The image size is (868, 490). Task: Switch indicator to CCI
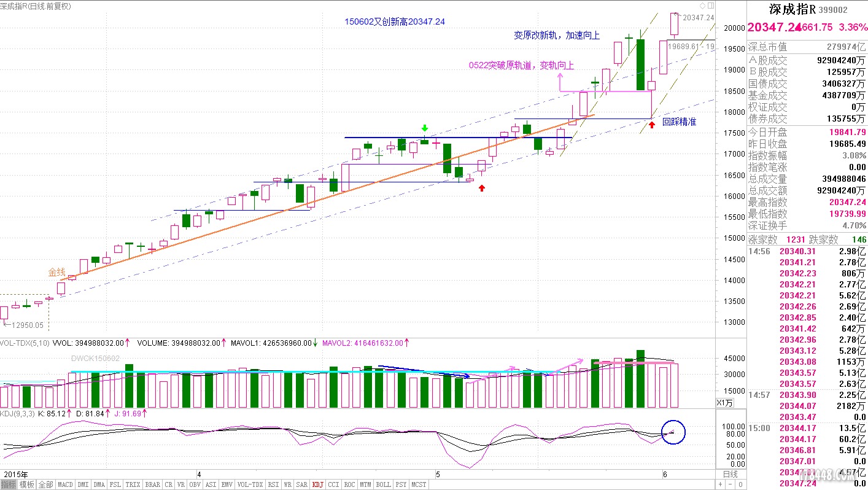[333, 484]
